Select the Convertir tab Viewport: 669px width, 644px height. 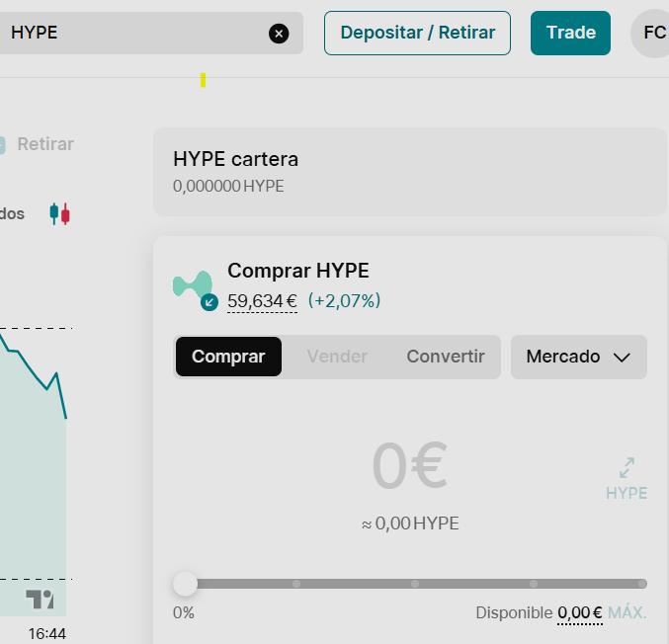[446, 357]
